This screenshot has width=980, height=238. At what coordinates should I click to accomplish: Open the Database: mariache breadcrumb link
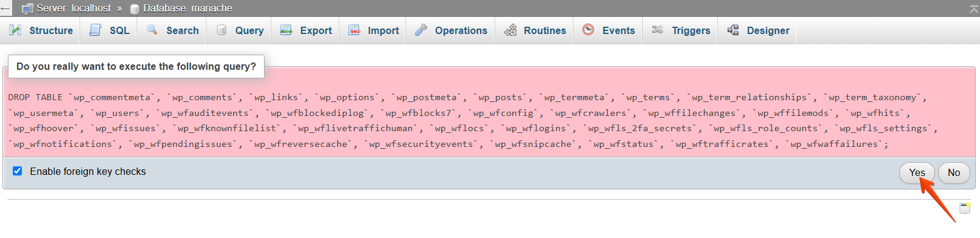point(188,8)
